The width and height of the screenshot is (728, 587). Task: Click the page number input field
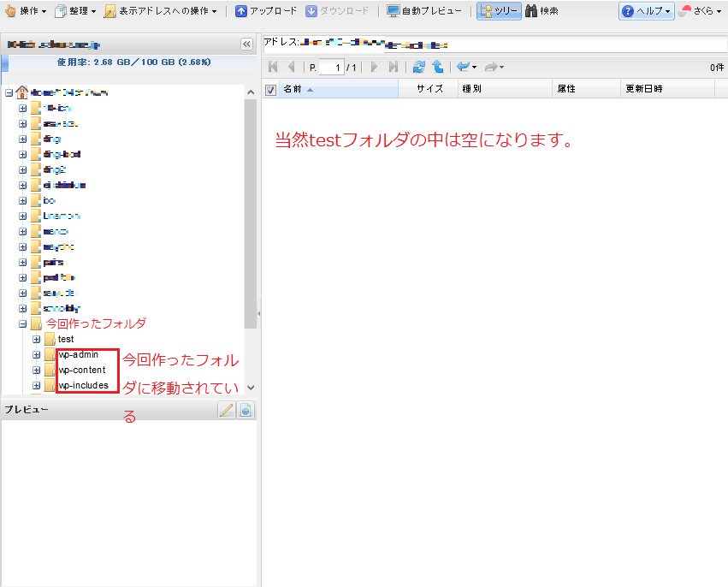coord(332,67)
